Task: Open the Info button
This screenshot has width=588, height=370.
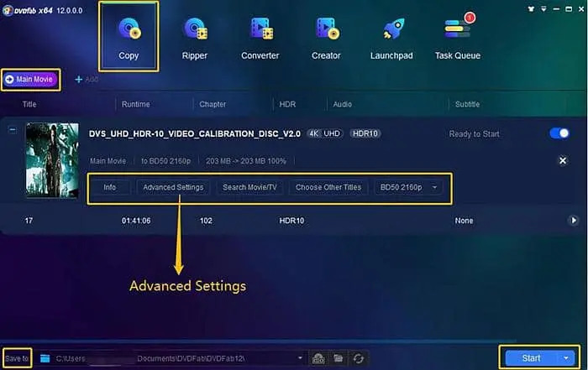Action: pos(109,187)
